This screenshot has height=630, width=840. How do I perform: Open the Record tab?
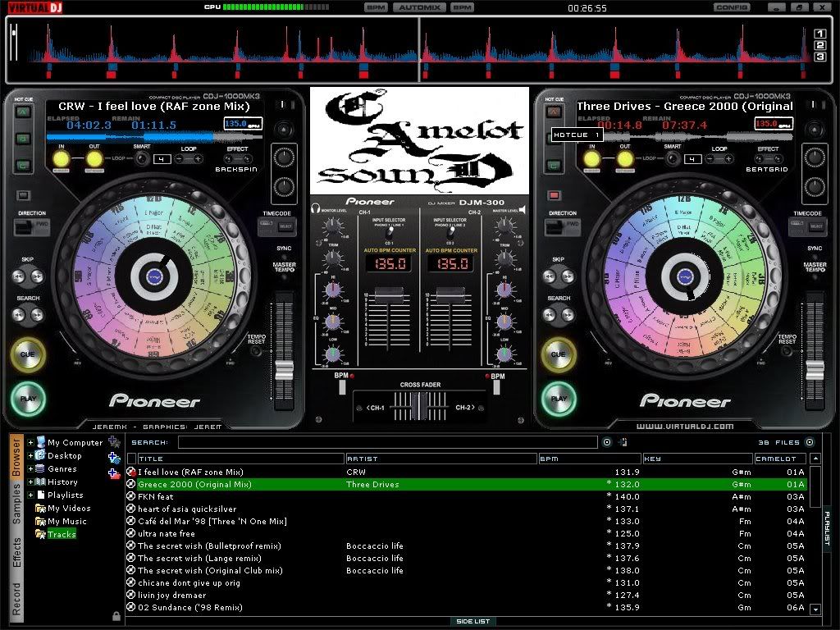tap(16, 599)
